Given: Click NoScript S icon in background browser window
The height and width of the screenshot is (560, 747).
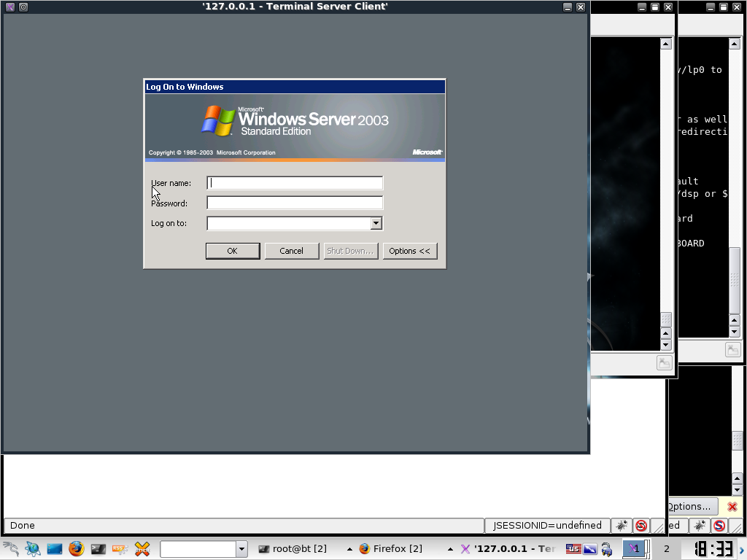Looking at the screenshot, I should click(719, 526).
